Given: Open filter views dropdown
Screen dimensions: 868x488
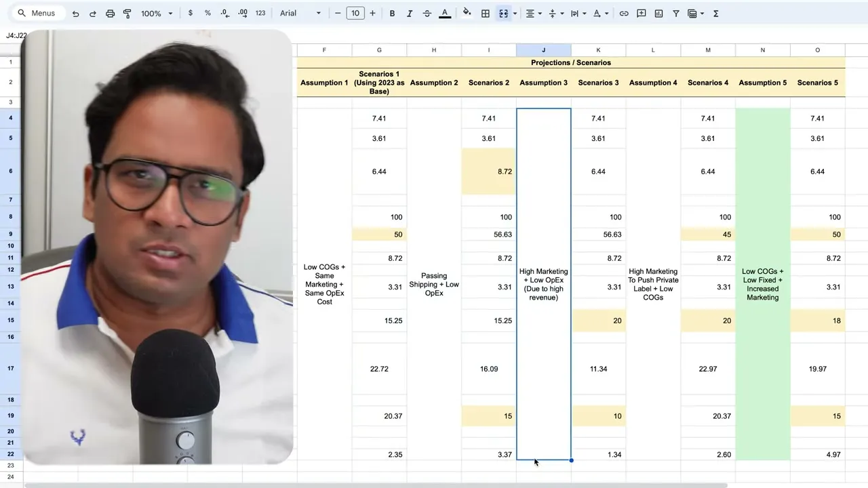Looking at the screenshot, I should 696,14.
